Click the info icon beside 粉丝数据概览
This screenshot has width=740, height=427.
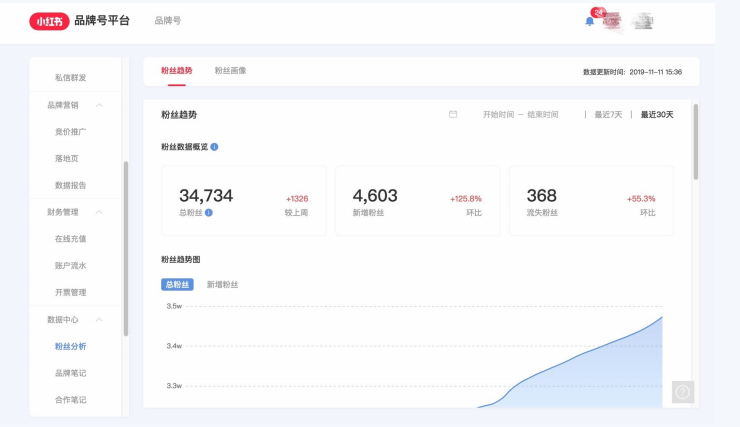point(214,147)
